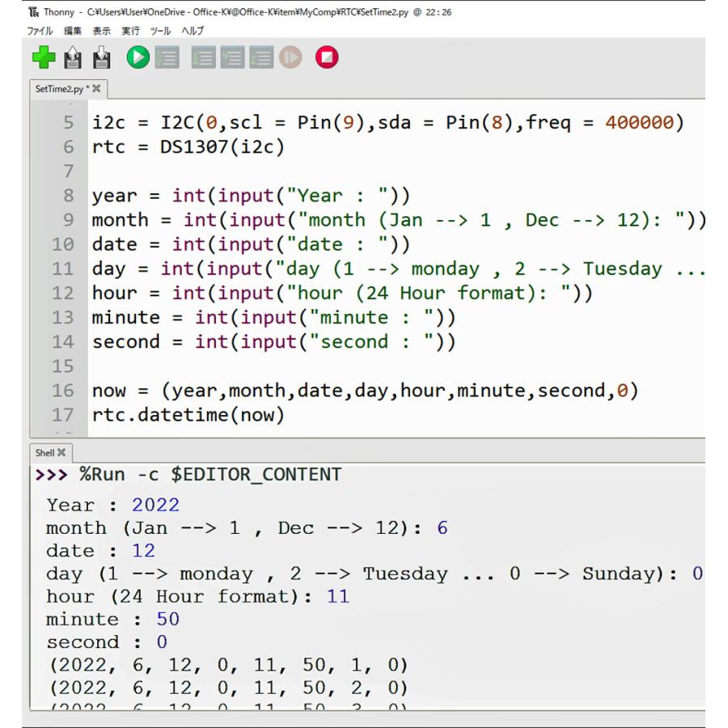Click the Resume debugging icon
Viewport: 728px width, 728px height.
click(290, 58)
